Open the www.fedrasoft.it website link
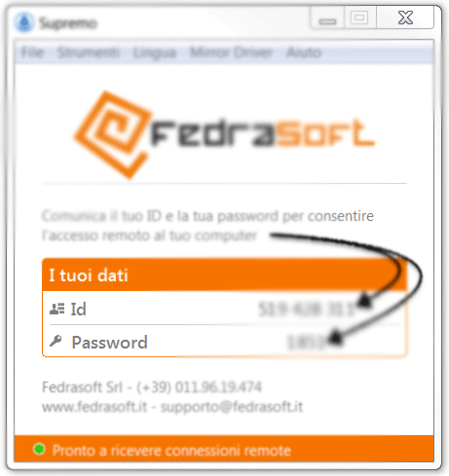The image size is (449, 476). click(94, 406)
